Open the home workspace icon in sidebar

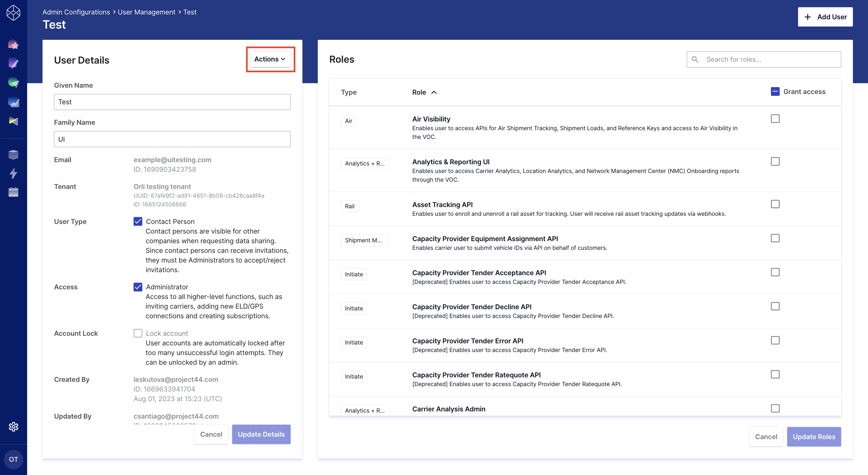click(14, 44)
